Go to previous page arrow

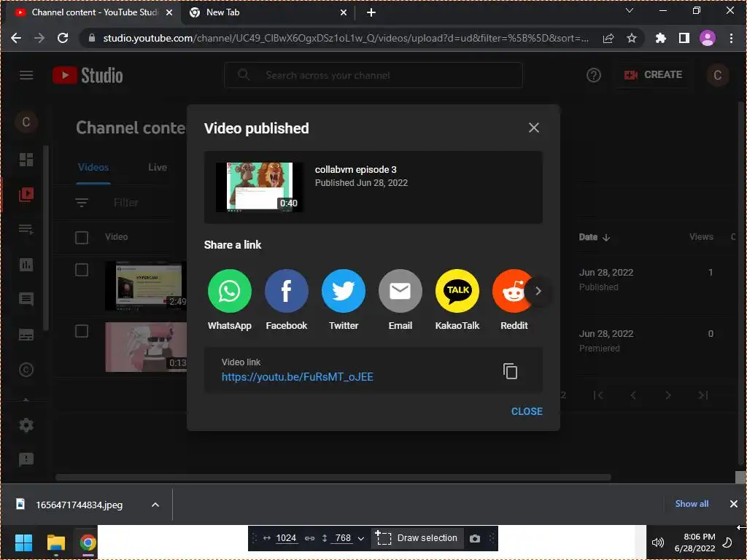[x=633, y=395]
